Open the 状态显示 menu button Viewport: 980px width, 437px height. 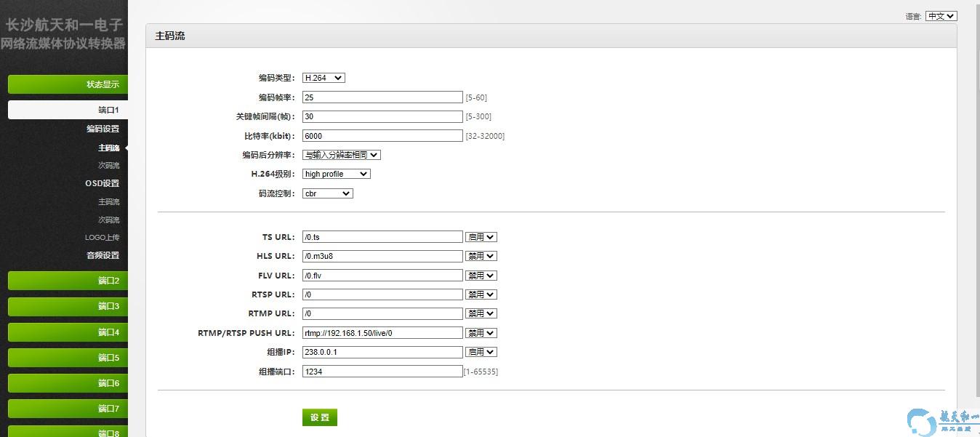click(68, 84)
